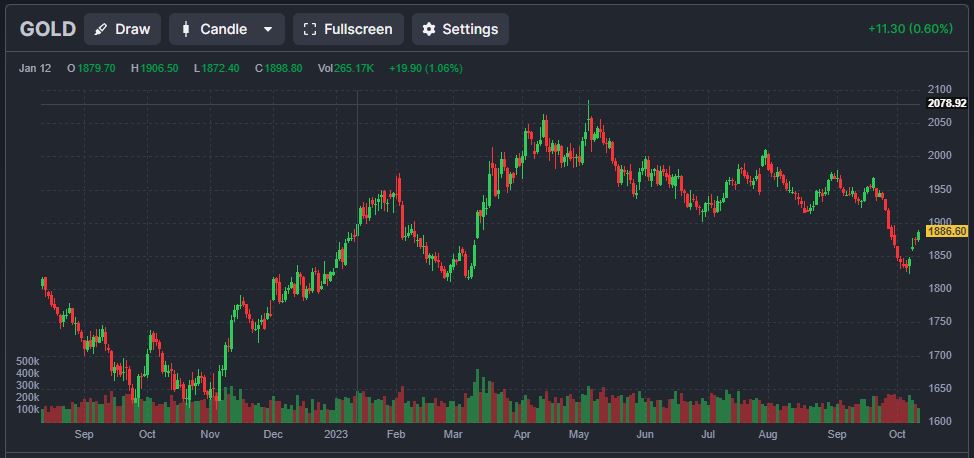
Task: Click the +11.30 (0.60%) change indicator
Action: click(910, 29)
